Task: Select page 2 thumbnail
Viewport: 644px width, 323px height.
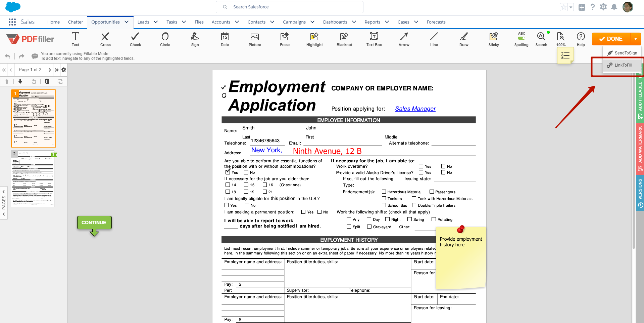Action: (x=33, y=178)
